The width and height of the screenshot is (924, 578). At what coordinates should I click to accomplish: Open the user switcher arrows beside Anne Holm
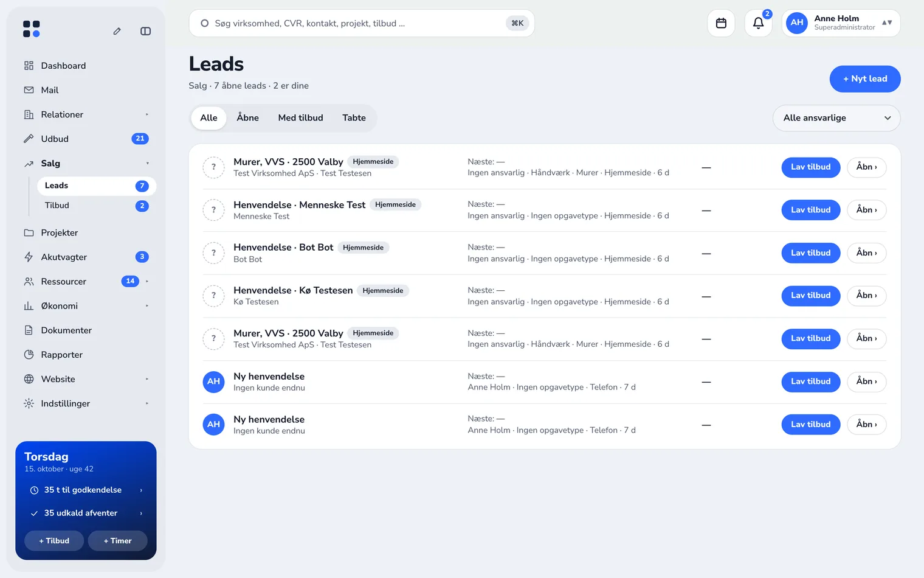(887, 23)
